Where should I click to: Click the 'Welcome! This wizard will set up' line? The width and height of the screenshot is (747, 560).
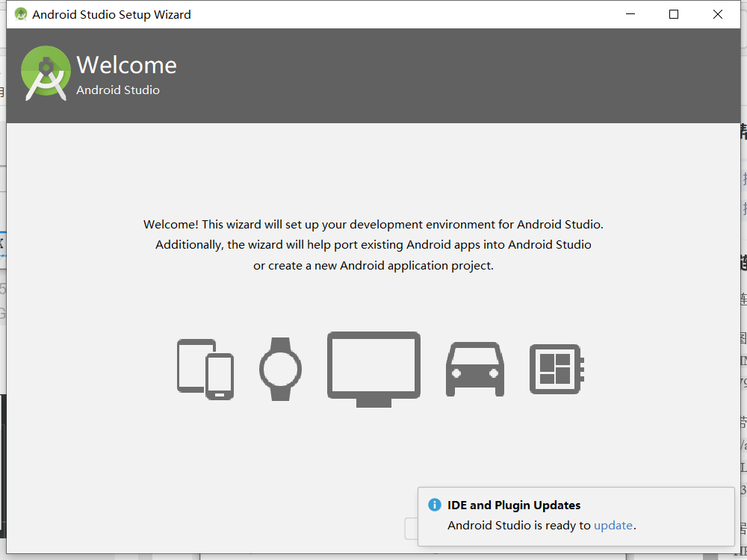click(373, 224)
